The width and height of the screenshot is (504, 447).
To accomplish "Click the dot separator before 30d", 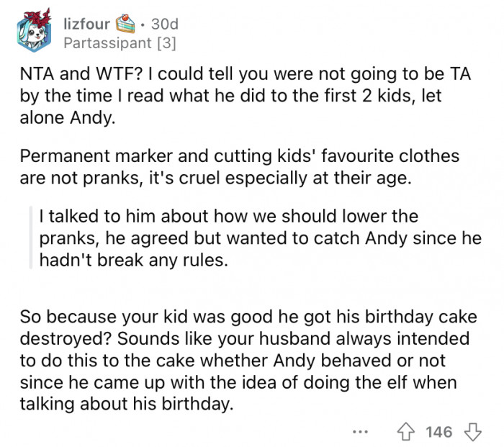I will tap(145, 24).
